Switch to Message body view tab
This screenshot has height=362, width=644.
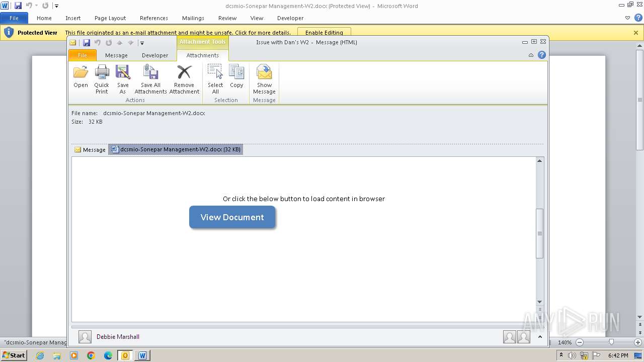coord(90,149)
